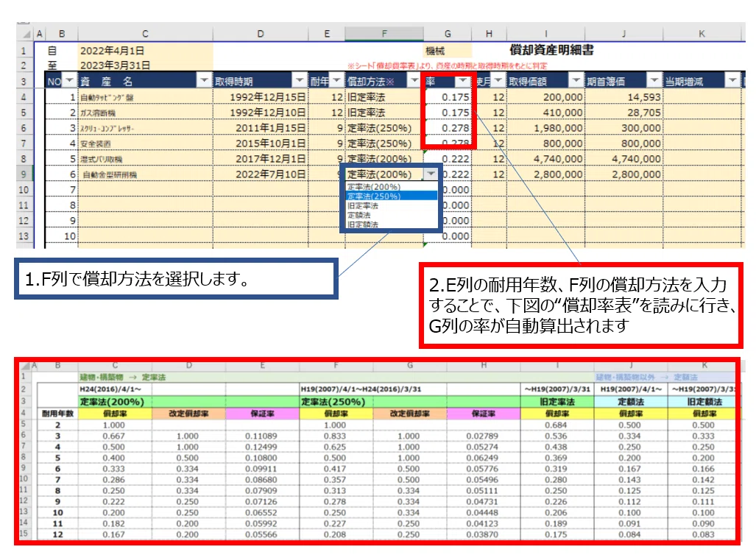
Task: Open the 率 column filter arrow
Action: click(x=463, y=80)
